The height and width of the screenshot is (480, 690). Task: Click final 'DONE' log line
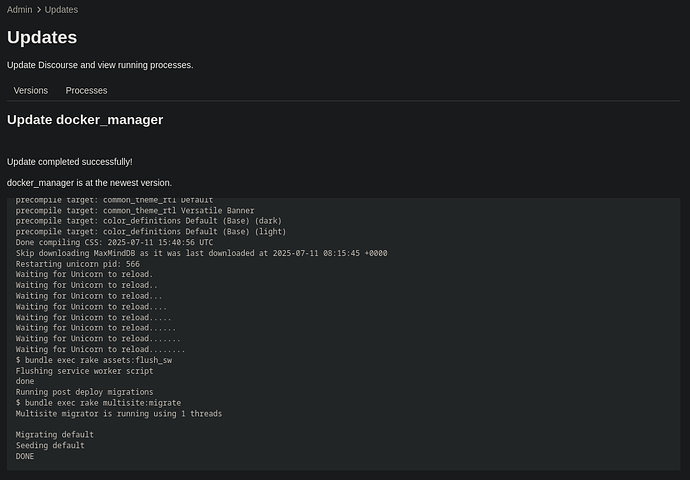pos(25,456)
